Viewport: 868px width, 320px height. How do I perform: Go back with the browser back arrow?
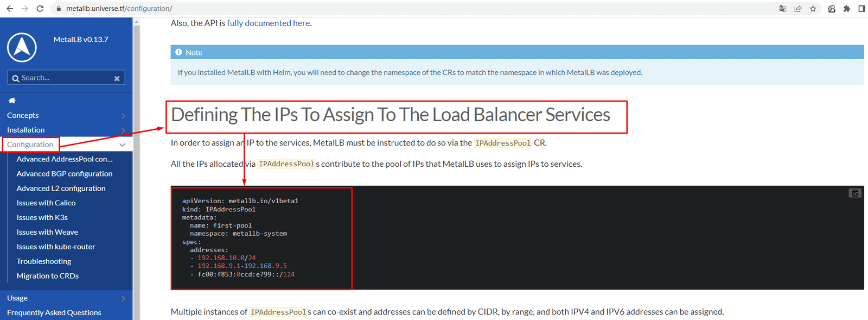point(10,9)
